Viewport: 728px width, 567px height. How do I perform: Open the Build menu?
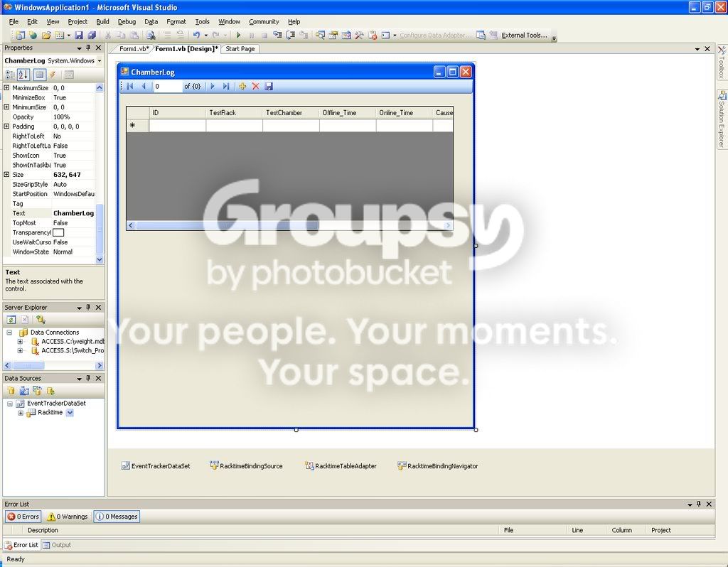(102, 22)
